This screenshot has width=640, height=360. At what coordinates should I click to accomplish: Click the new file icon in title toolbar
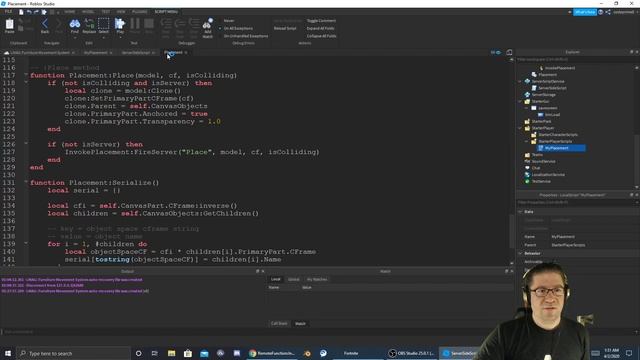click(x=21, y=12)
